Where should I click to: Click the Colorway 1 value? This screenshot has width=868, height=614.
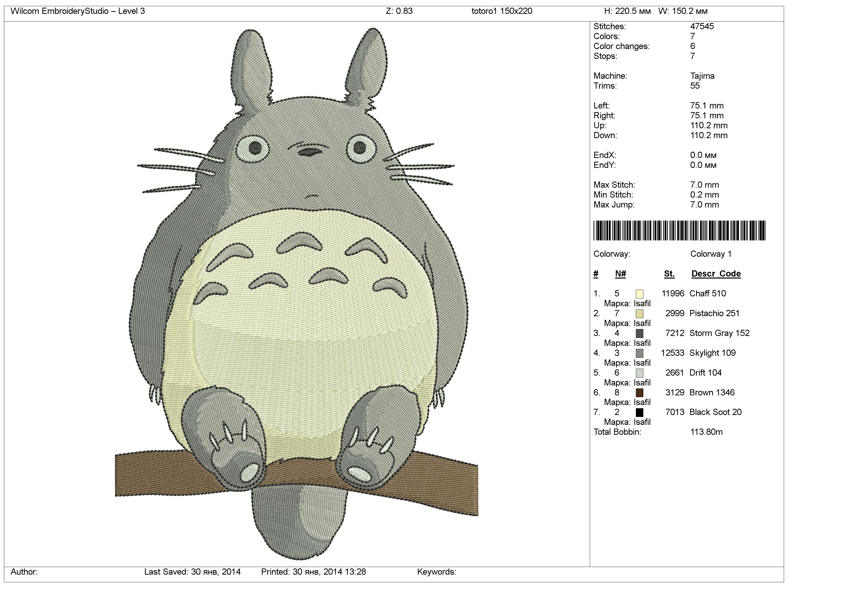711,254
